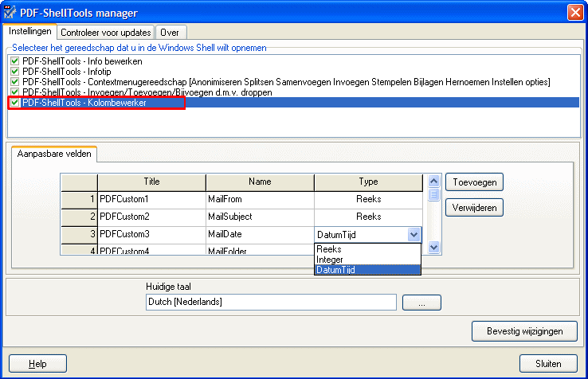This screenshot has width=588, height=379.
Task: Toggle the Info bewerken checkbox
Action: coord(14,61)
